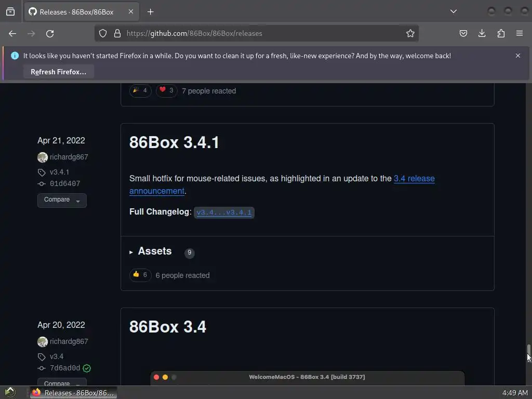Open commit 01d6407
The image size is (532, 399).
pyautogui.click(x=65, y=183)
